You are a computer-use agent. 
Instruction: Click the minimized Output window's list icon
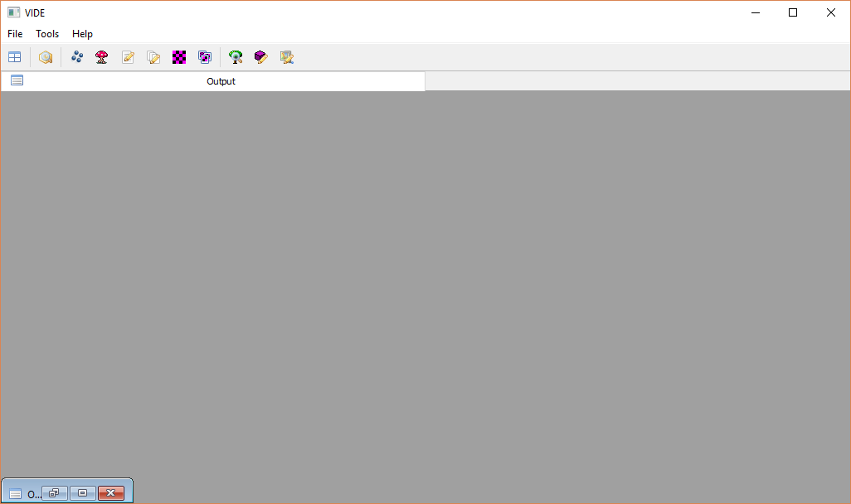point(15,494)
